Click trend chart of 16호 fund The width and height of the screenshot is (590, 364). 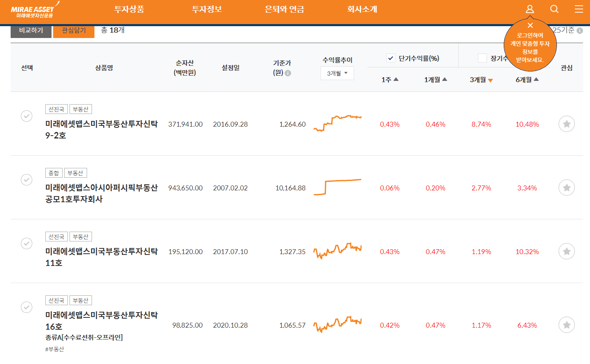(337, 324)
